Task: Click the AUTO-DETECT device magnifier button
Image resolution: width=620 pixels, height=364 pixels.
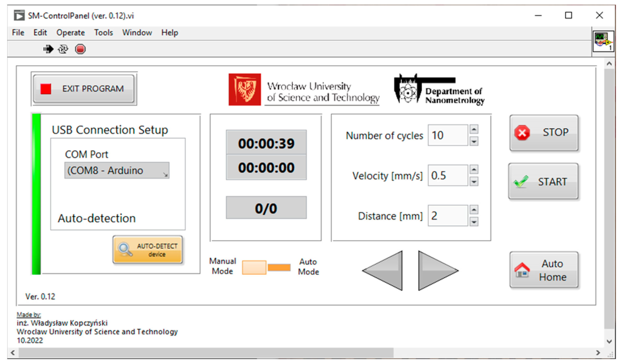Action: [148, 250]
